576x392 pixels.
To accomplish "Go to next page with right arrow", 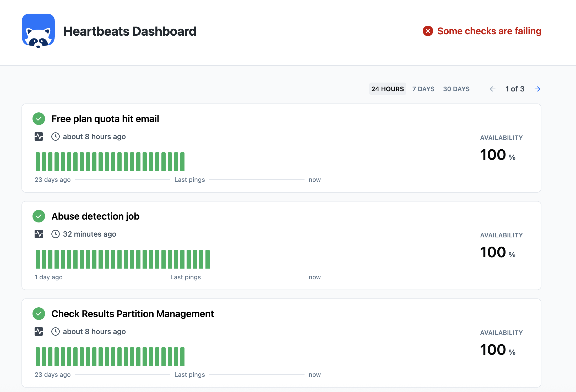I will pyautogui.click(x=537, y=89).
